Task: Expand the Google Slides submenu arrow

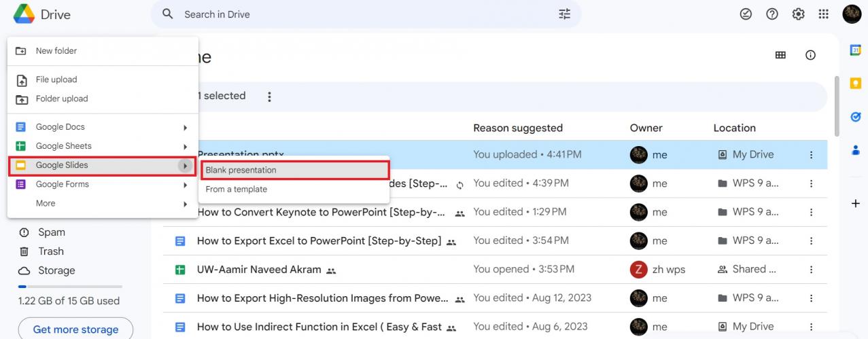Action: coord(184,165)
